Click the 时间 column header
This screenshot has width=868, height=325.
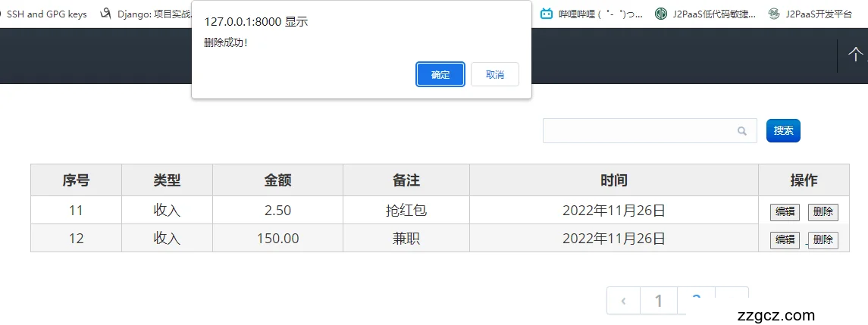click(613, 180)
